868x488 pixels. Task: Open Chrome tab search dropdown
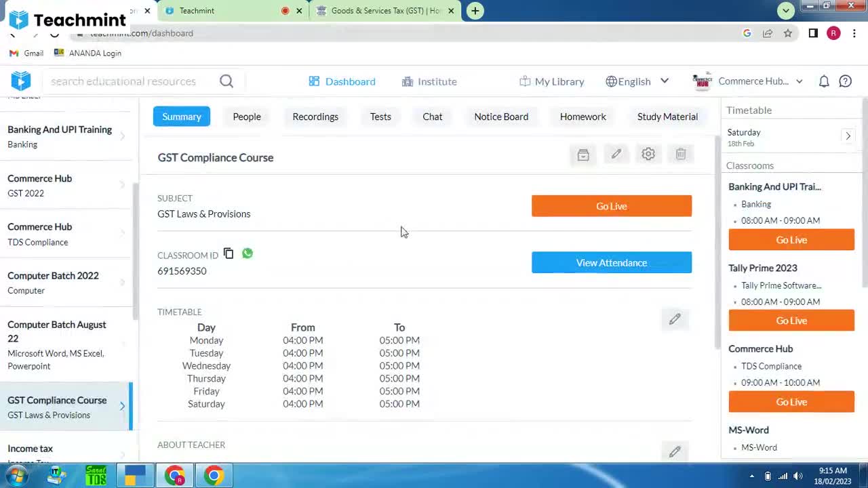tap(786, 11)
